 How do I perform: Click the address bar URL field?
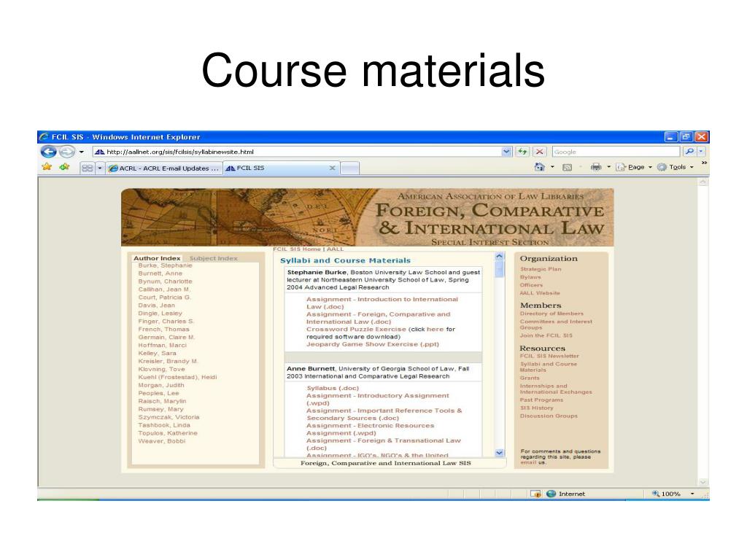[297, 152]
